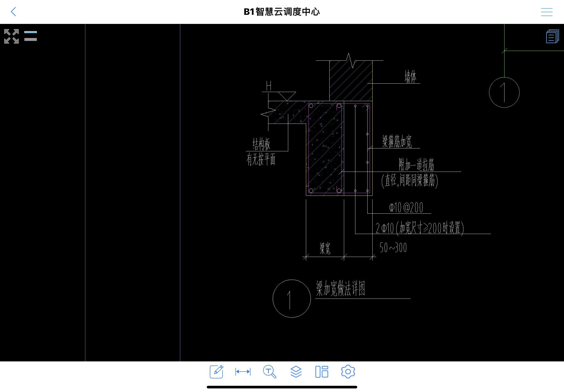564x392 pixels.
Task: Tap the 梁宽 dimension label
Action: tap(325, 248)
